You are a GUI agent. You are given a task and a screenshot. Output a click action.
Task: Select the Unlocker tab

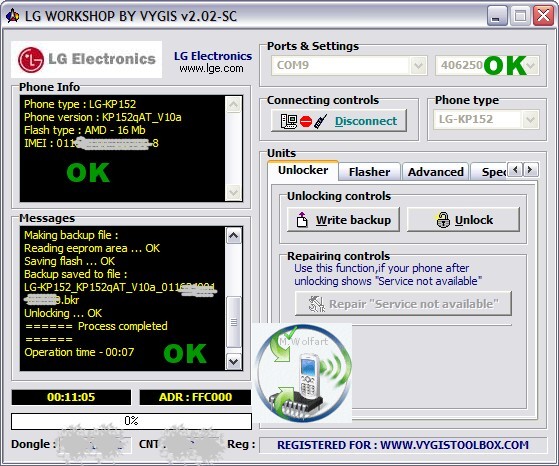(303, 170)
